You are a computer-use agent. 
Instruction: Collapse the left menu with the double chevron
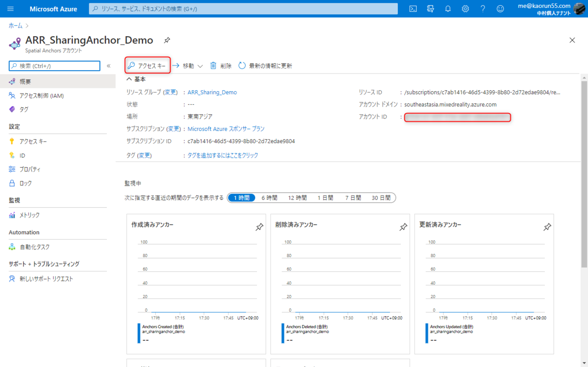coord(109,66)
